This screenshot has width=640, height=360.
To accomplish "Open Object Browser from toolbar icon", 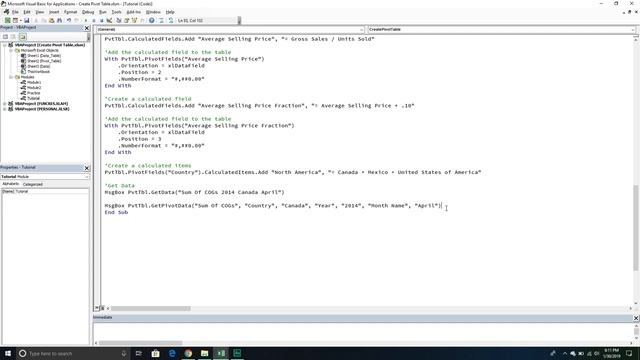I will 134,20.
